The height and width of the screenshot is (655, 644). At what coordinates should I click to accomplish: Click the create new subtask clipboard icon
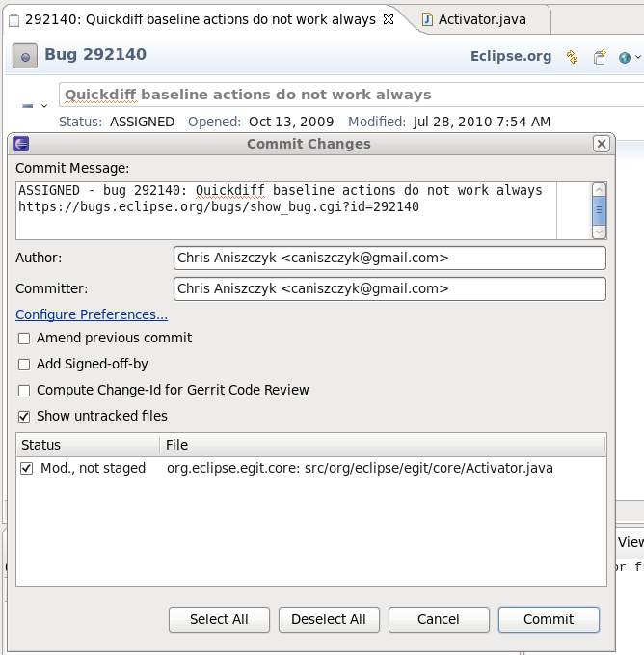(600, 57)
